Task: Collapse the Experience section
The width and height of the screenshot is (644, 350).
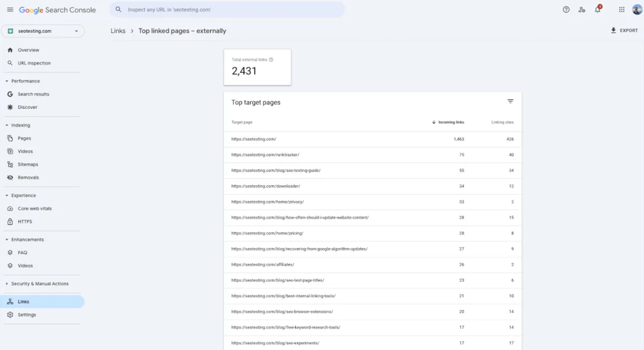Action: point(6,195)
